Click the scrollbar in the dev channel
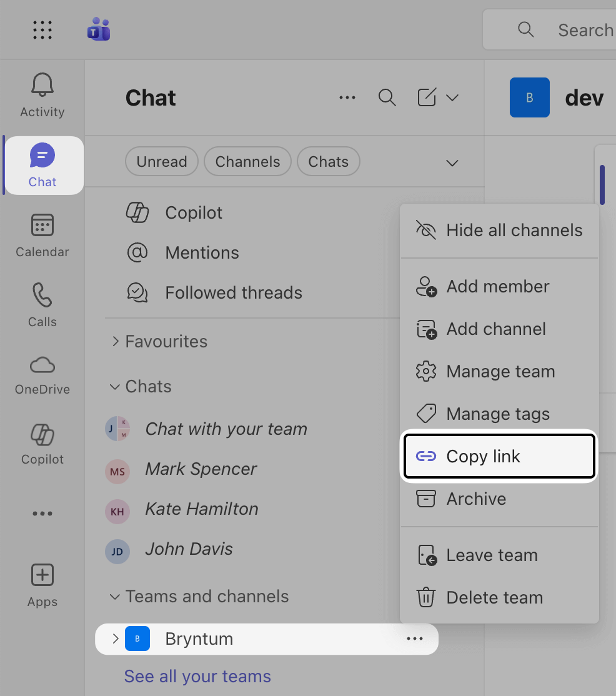 click(602, 185)
